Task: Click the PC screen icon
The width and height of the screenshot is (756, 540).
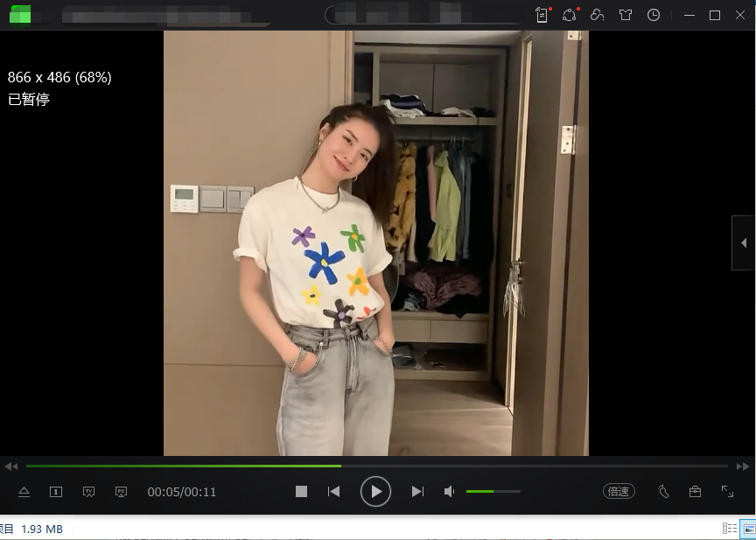Action: (121, 492)
